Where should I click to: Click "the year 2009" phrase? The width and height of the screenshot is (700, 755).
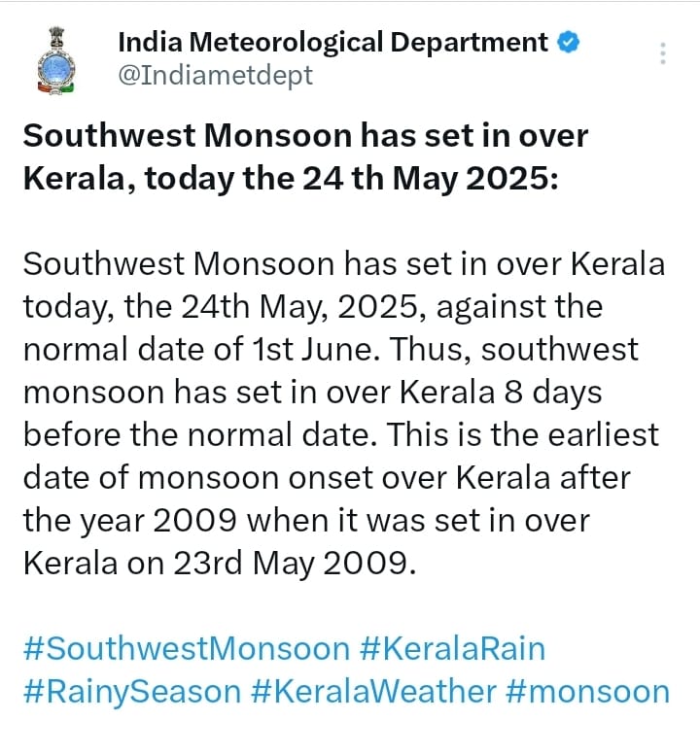(129, 521)
